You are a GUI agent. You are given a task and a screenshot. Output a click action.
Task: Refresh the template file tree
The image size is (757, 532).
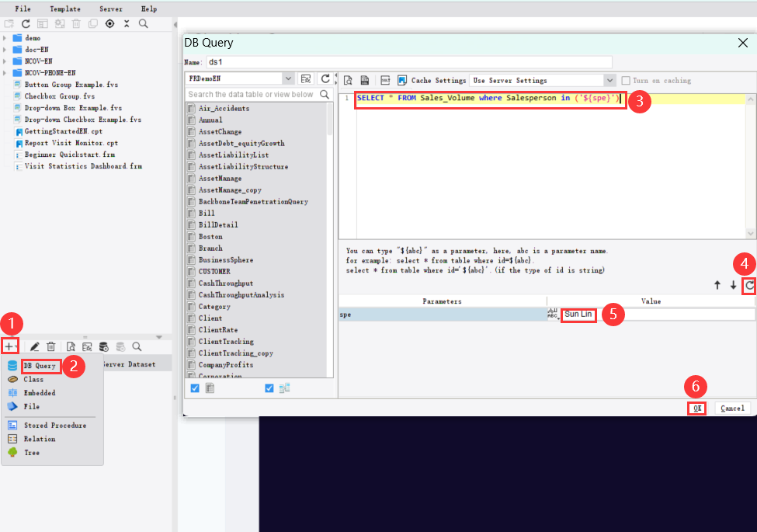pos(26,24)
